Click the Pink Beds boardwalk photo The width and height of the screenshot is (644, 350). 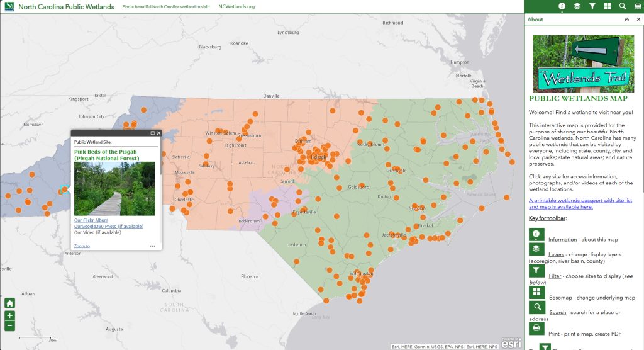[x=114, y=189]
